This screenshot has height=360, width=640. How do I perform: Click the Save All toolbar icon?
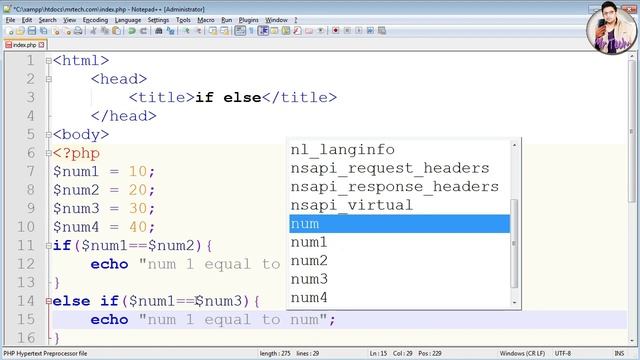tap(43, 31)
